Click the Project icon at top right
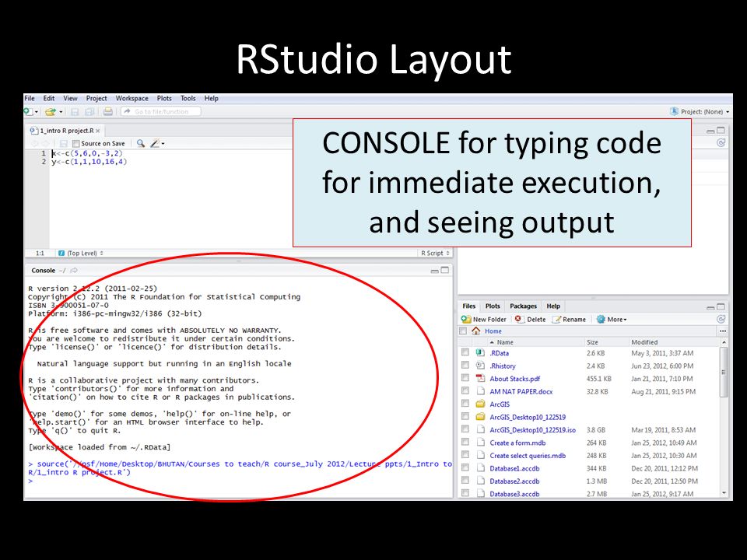 coord(674,111)
